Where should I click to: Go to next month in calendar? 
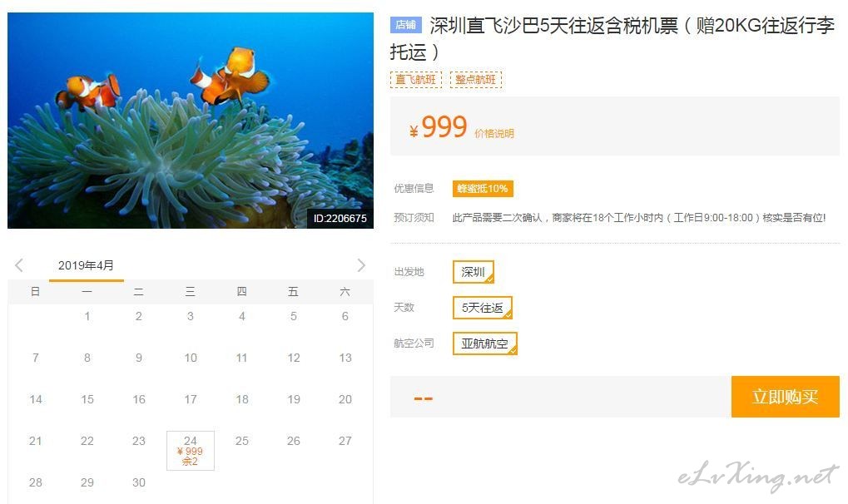[361, 265]
